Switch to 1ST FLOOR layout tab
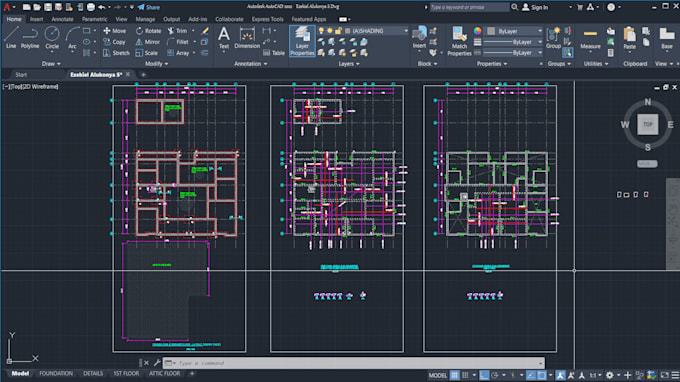Image resolution: width=680 pixels, height=382 pixels. click(x=126, y=373)
